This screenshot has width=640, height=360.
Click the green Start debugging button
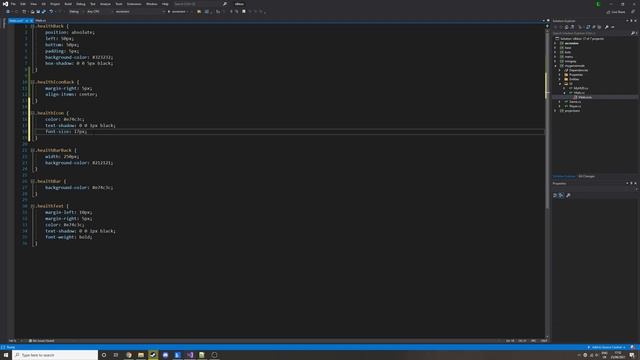(x=178, y=11)
